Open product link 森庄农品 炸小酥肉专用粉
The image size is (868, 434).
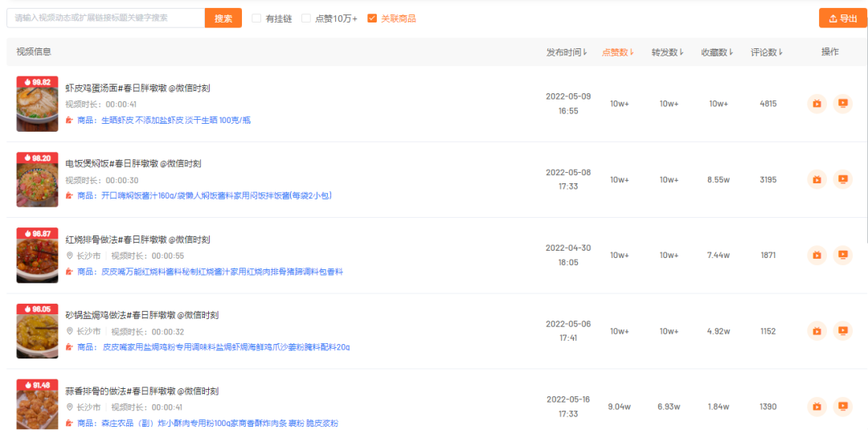click(x=219, y=424)
